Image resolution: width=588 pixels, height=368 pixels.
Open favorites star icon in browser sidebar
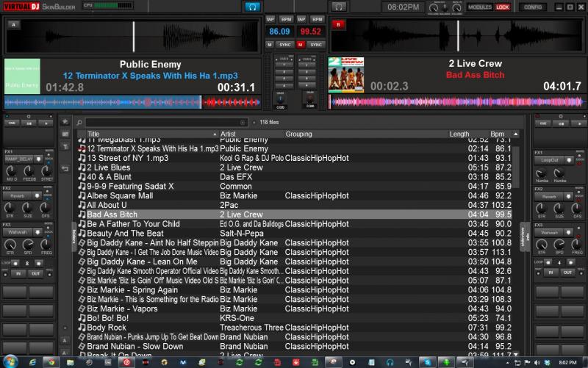point(65,121)
